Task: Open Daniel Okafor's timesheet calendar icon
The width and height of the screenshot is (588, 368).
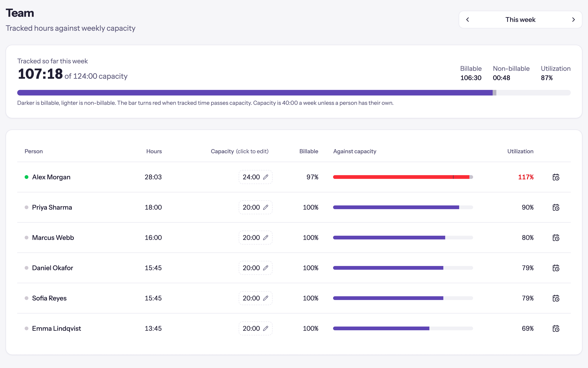Action: 556,268
